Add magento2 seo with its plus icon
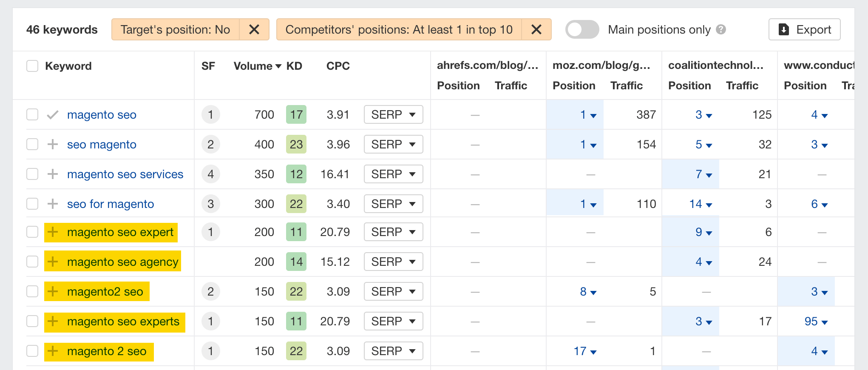Image resolution: width=868 pixels, height=370 pixels. (53, 291)
